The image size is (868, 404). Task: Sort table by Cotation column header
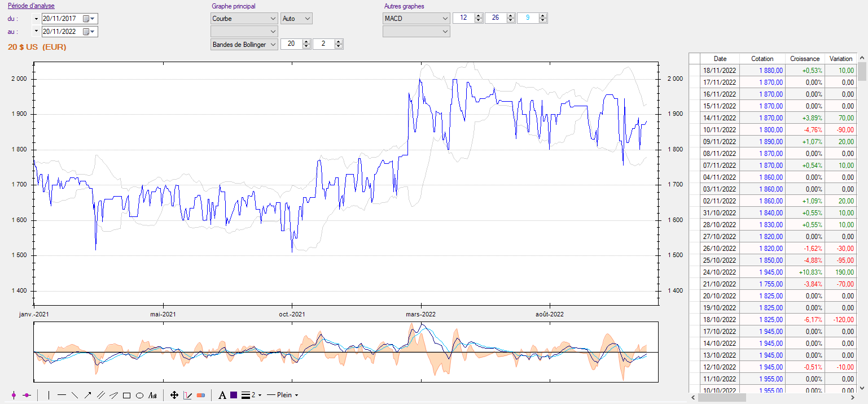pos(762,59)
